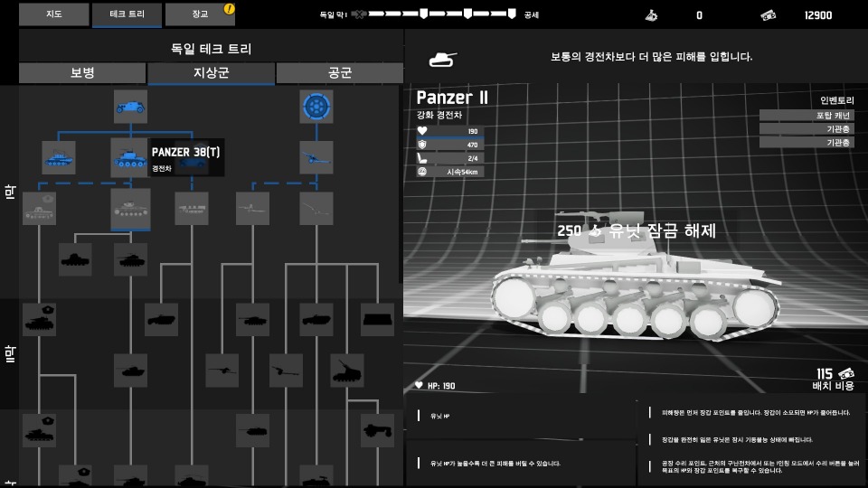Screen dimensions: 868x488
Task: Click the money icon beside 12900
Action: (768, 15)
